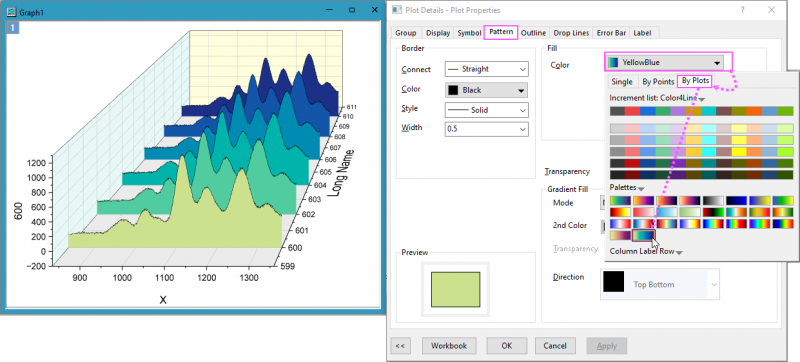Switch to the Single color tab
Image resolution: width=800 pixels, height=362 pixels.
coord(622,82)
